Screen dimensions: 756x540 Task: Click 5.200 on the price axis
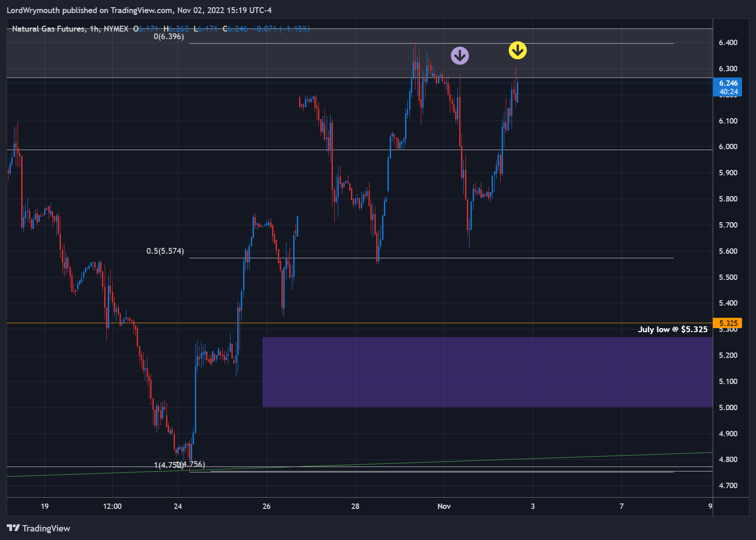coord(728,356)
